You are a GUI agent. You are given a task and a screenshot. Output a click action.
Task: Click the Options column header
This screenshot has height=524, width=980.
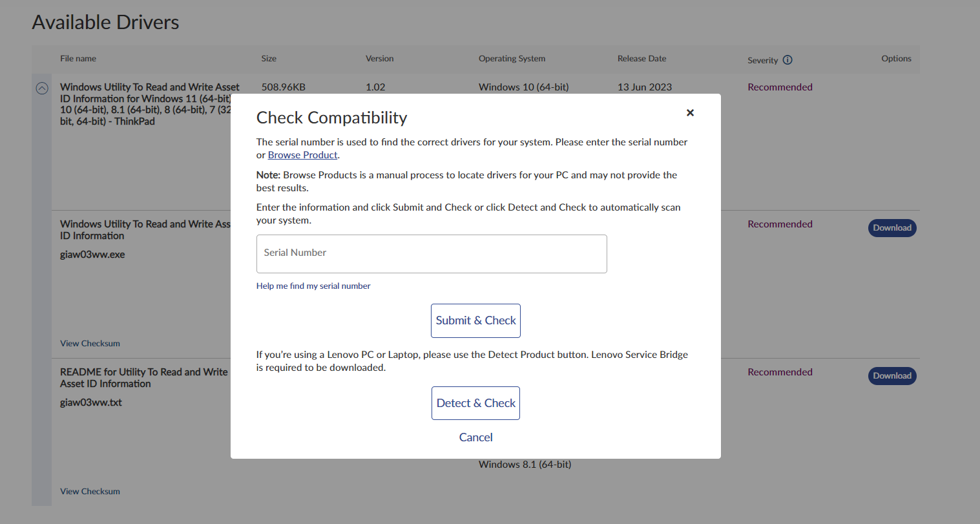896,59
